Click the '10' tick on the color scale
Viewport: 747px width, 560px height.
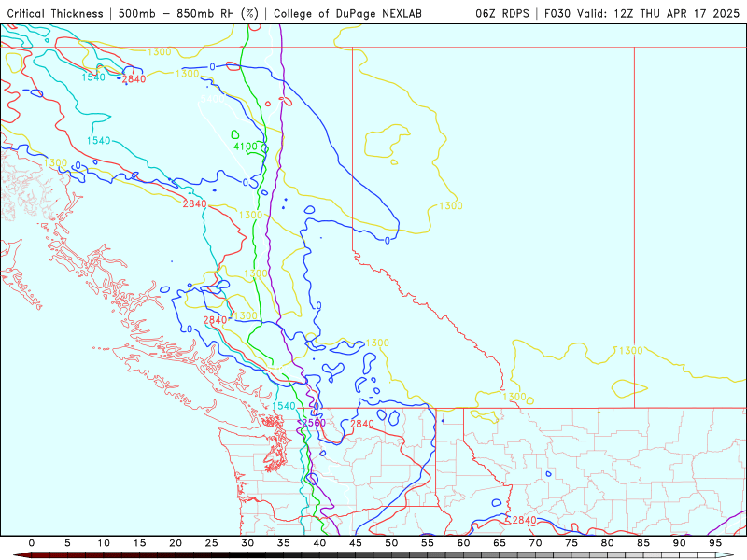(x=104, y=543)
